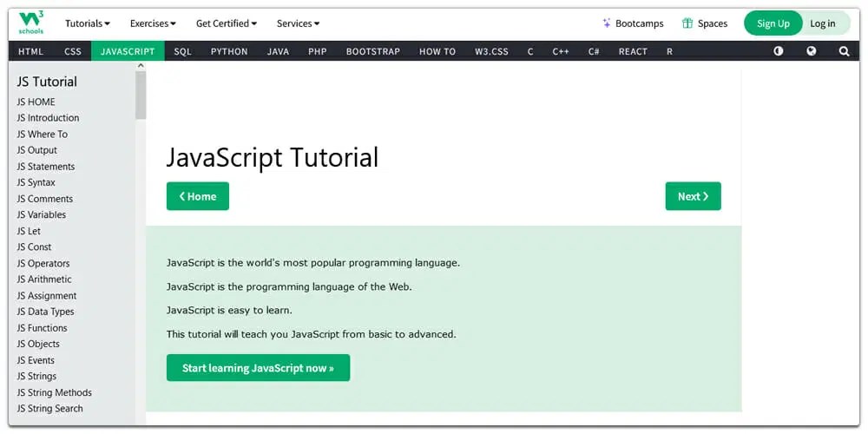
Task: Open JS Operators in sidebar
Action: [x=43, y=264]
